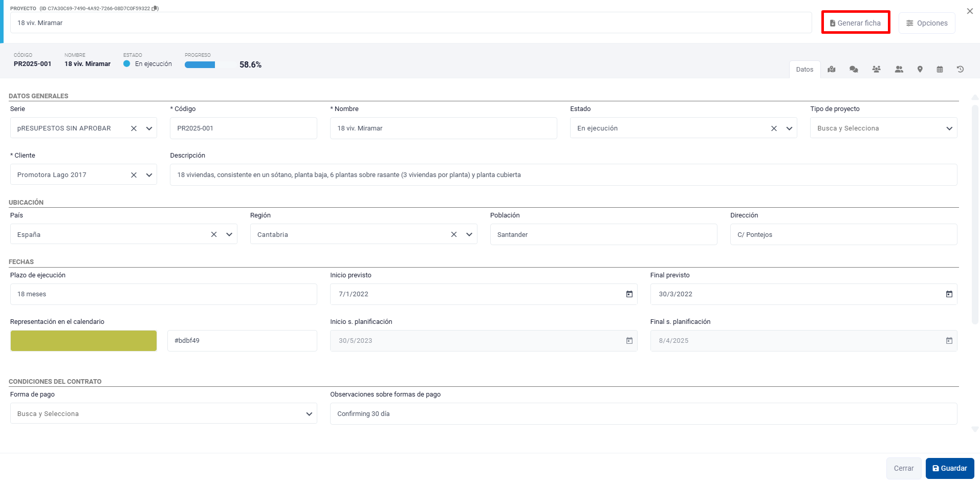Open the location pin tab
The width and height of the screenshot is (980, 482).
tap(920, 70)
